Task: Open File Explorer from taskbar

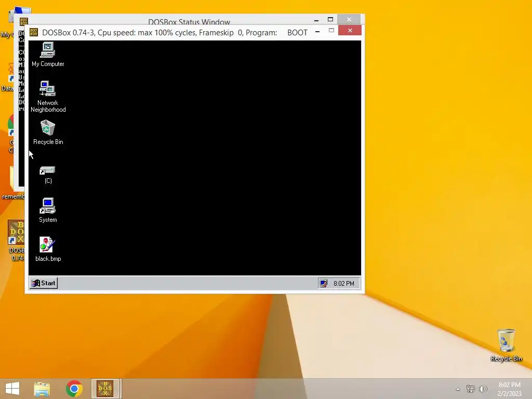Action: 42,389
